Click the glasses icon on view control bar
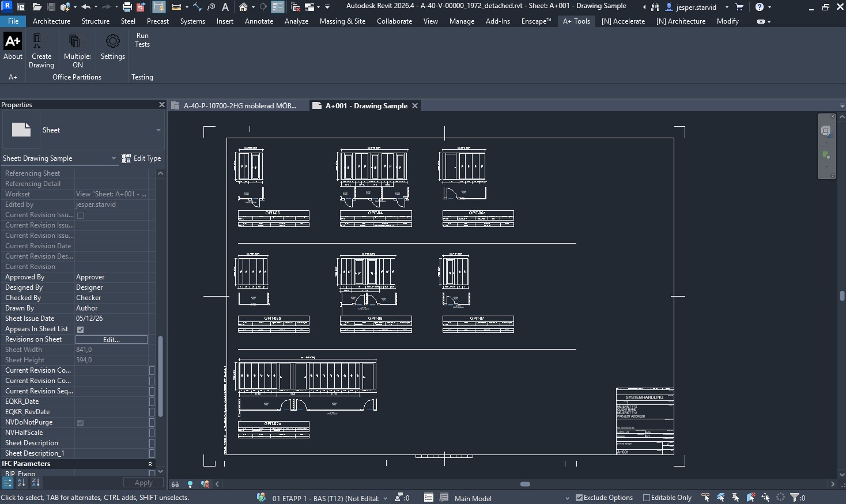The height and width of the screenshot is (504, 846). point(175,484)
